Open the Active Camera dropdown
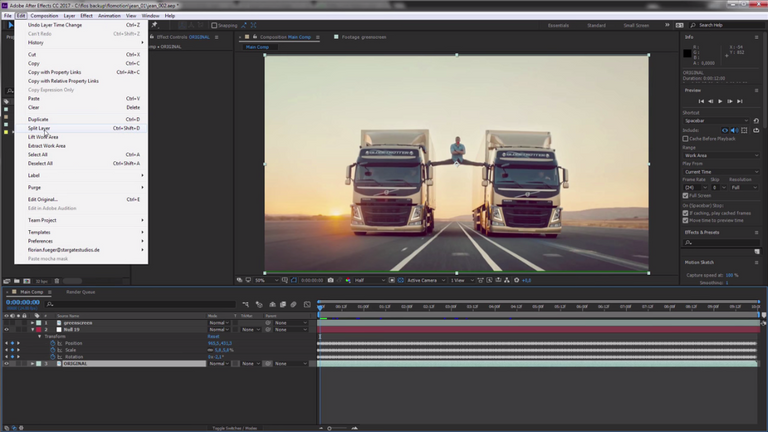This screenshot has height=432, width=768. pyautogui.click(x=426, y=280)
